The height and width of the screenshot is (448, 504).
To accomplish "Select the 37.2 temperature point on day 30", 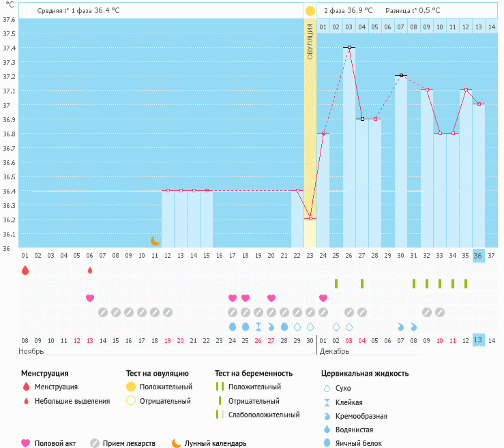I will coord(401,75).
